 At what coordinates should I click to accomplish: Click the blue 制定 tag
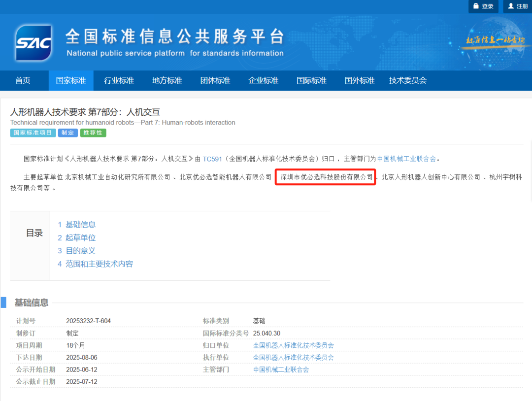click(x=68, y=133)
